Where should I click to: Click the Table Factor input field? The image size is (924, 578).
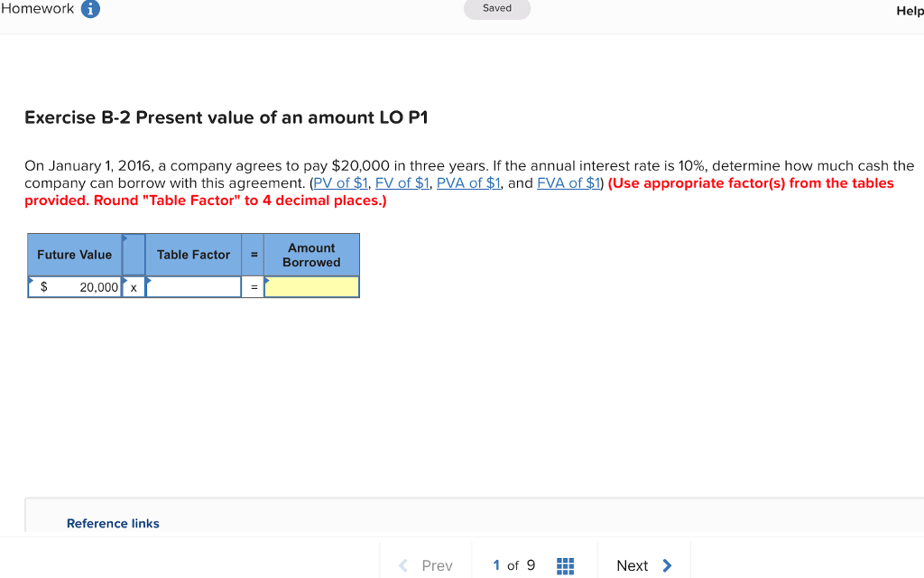point(192,286)
